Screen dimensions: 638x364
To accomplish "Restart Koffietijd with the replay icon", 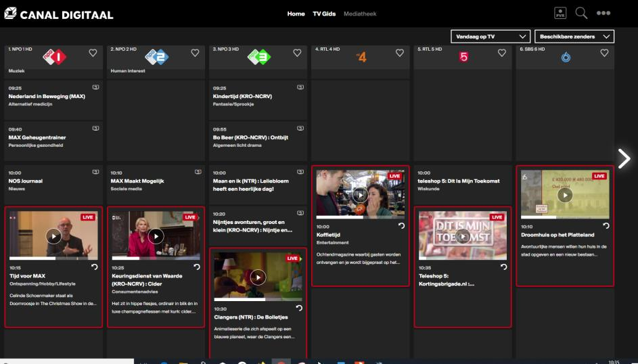I will pos(401,225).
